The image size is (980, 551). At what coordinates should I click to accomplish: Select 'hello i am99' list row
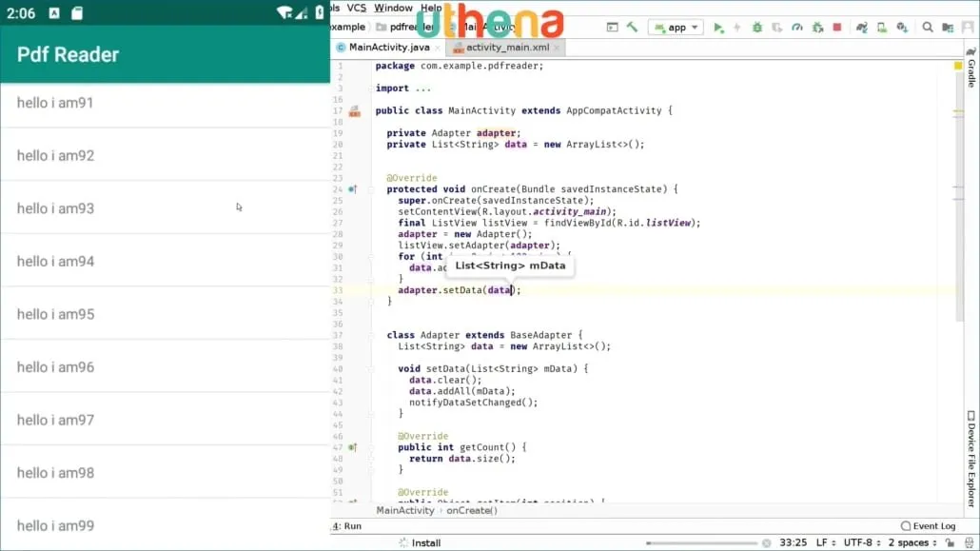tap(165, 524)
